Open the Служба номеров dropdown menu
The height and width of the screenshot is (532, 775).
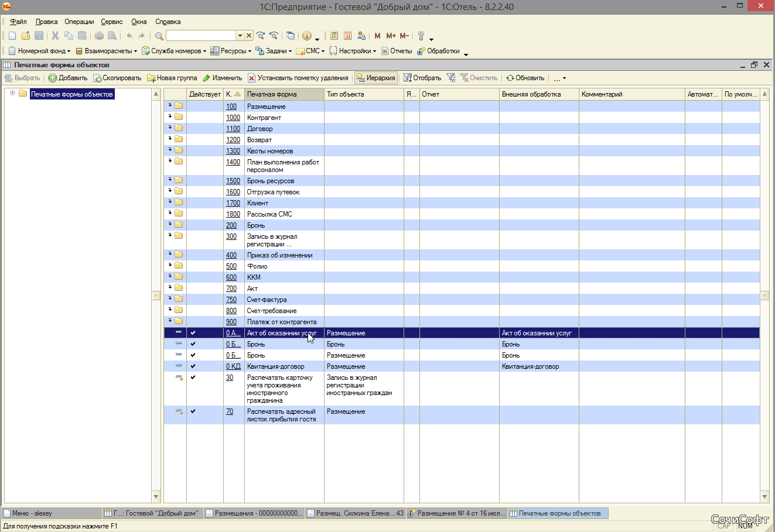[x=174, y=51]
